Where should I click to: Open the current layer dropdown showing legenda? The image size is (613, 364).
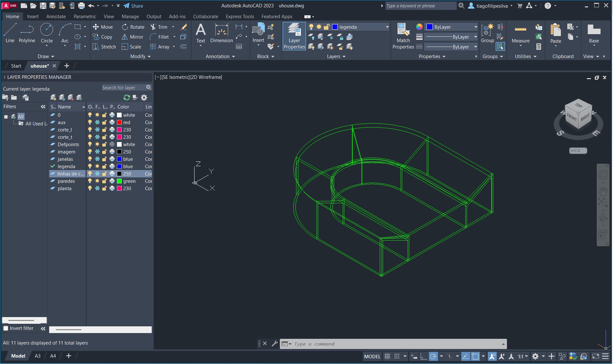pos(360,27)
